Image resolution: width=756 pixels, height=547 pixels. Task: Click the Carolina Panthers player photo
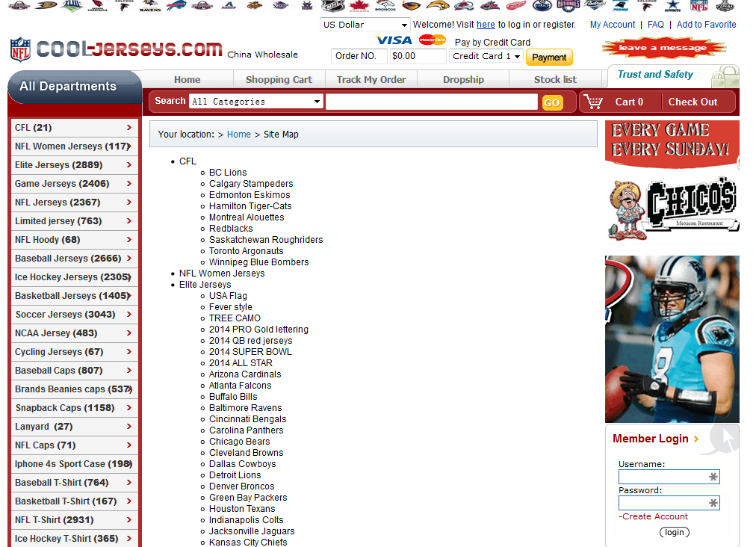pos(672,339)
